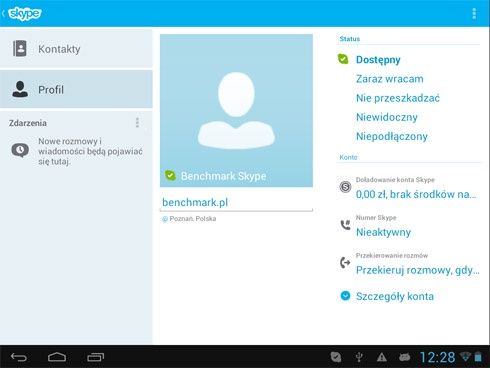
Task: Tap the battery indicator icon
Action: point(478,357)
